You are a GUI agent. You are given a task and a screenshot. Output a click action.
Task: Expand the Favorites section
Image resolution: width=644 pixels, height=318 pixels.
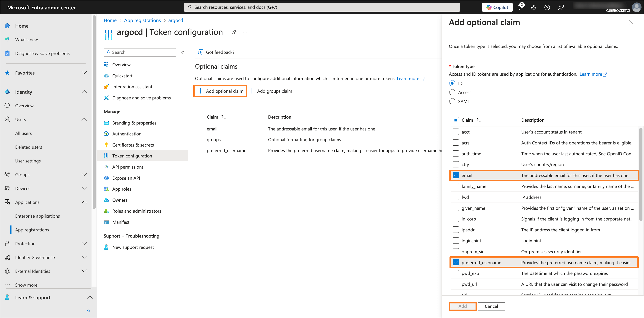(x=84, y=73)
